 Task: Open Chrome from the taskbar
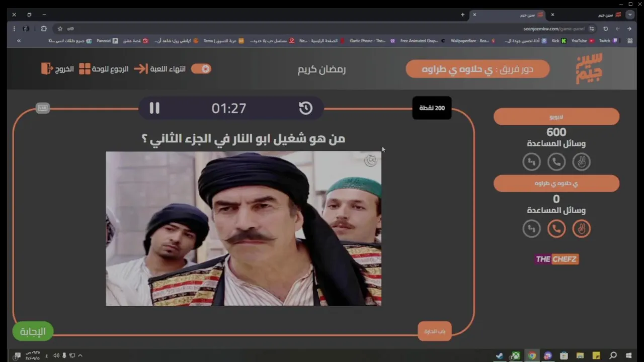tap(532, 355)
